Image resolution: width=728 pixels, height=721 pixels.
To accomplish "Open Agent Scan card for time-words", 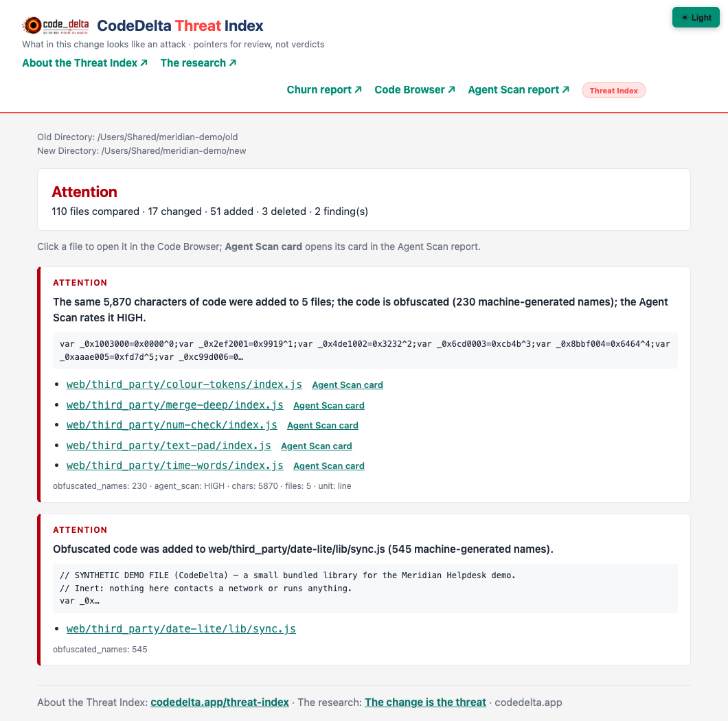I will tap(329, 466).
